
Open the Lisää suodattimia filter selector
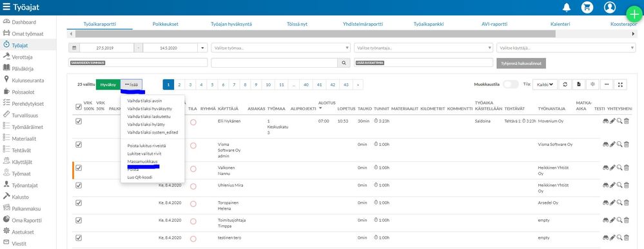click(424, 63)
